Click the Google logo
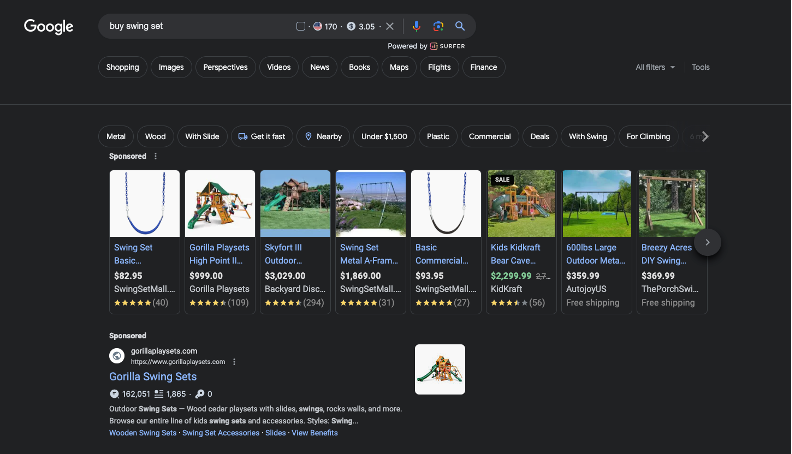Viewport: 792px width, 454px height. click(x=48, y=26)
